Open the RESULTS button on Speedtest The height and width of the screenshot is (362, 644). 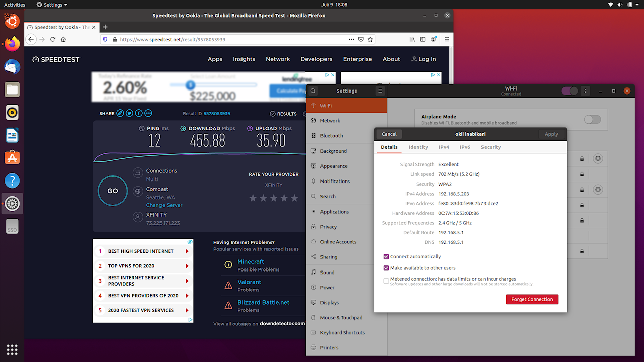pyautogui.click(x=283, y=114)
